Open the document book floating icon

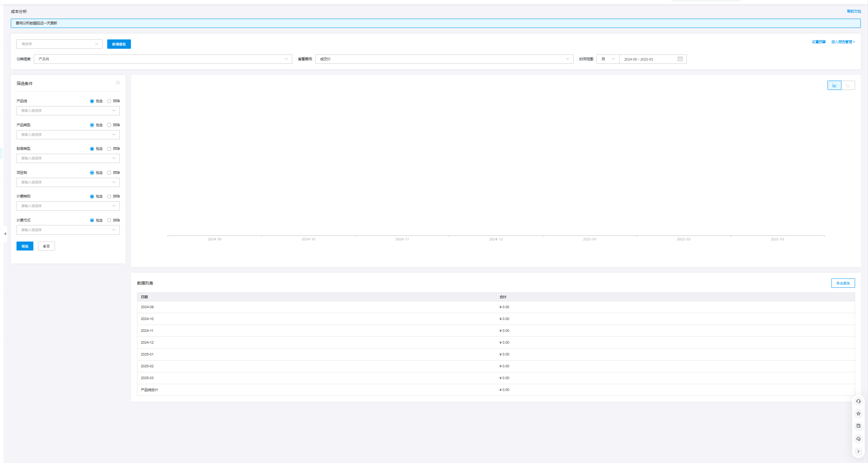coord(858,426)
